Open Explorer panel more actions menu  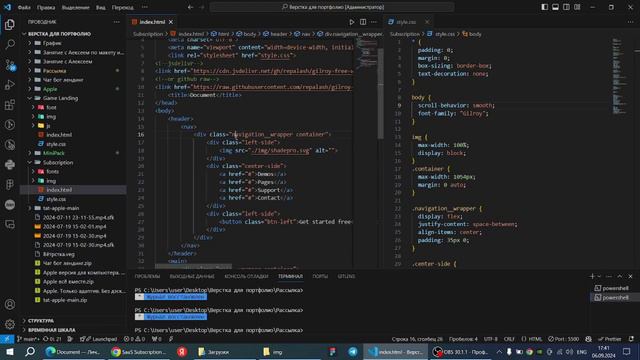coord(117,22)
